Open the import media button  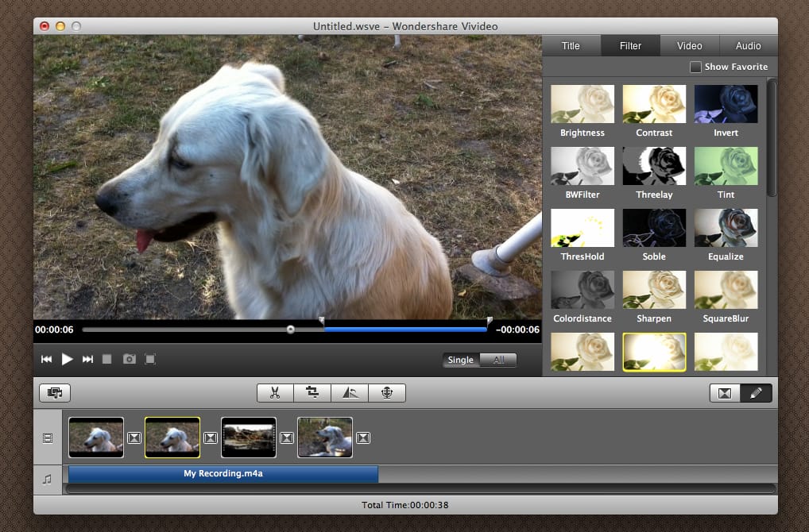click(x=55, y=393)
